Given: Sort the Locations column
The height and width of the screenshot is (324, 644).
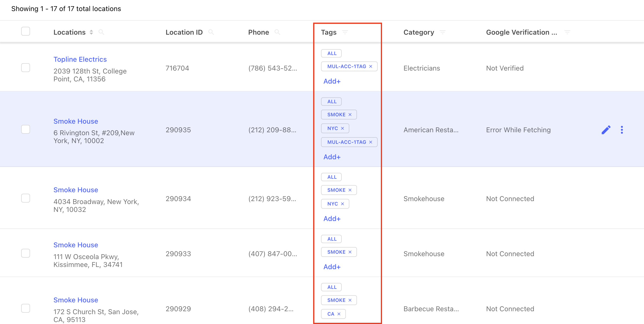Looking at the screenshot, I should coord(91,32).
